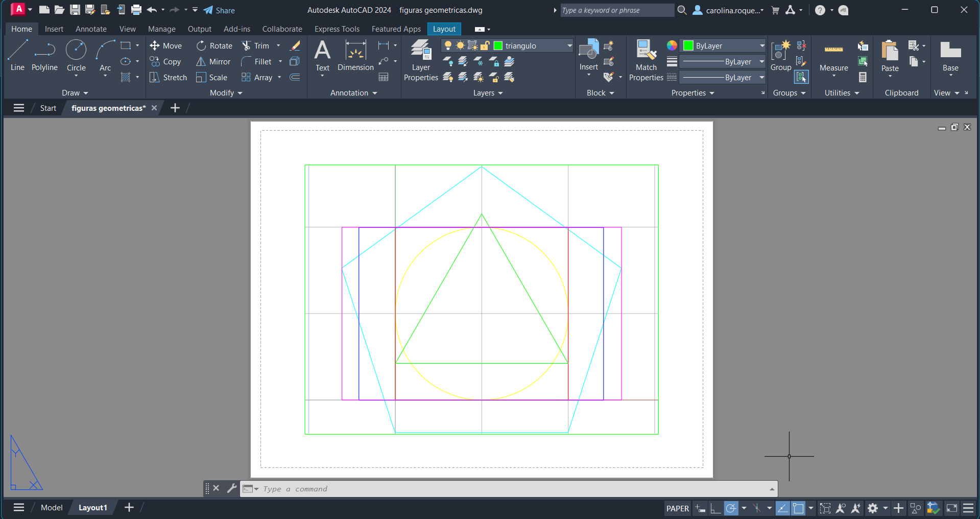The width and height of the screenshot is (980, 519).
Task: Click the Share button
Action: point(219,10)
